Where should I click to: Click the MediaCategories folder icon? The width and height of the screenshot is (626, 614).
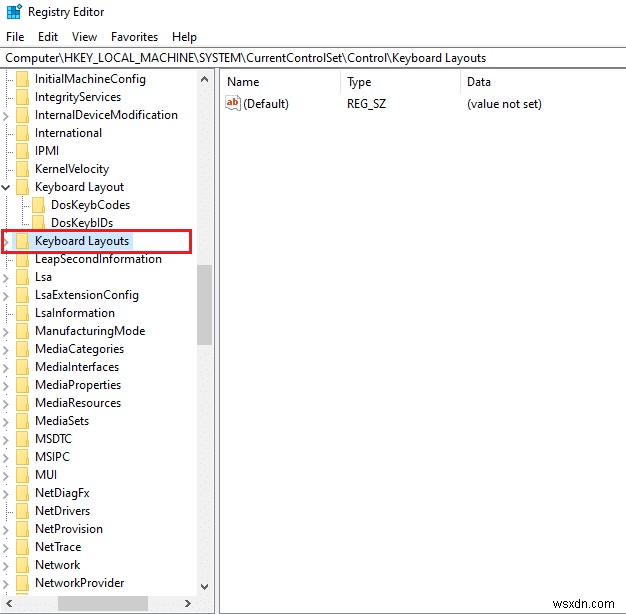pos(22,349)
